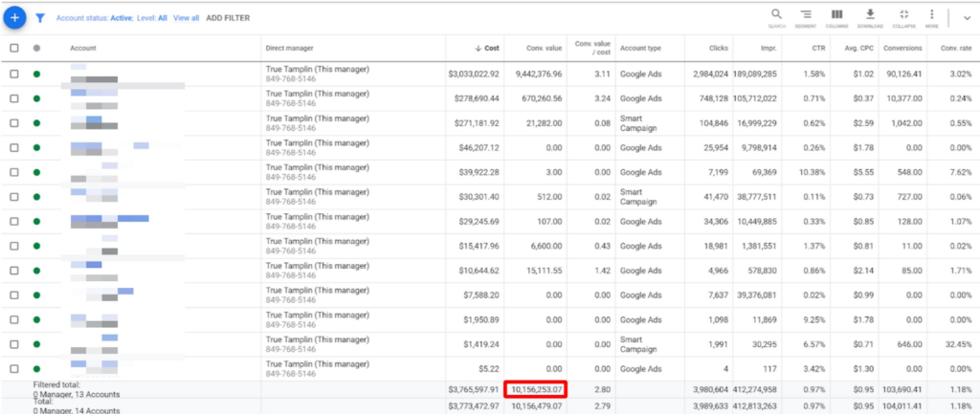
Task: Click ADD FILTER button
Action: pyautogui.click(x=228, y=18)
